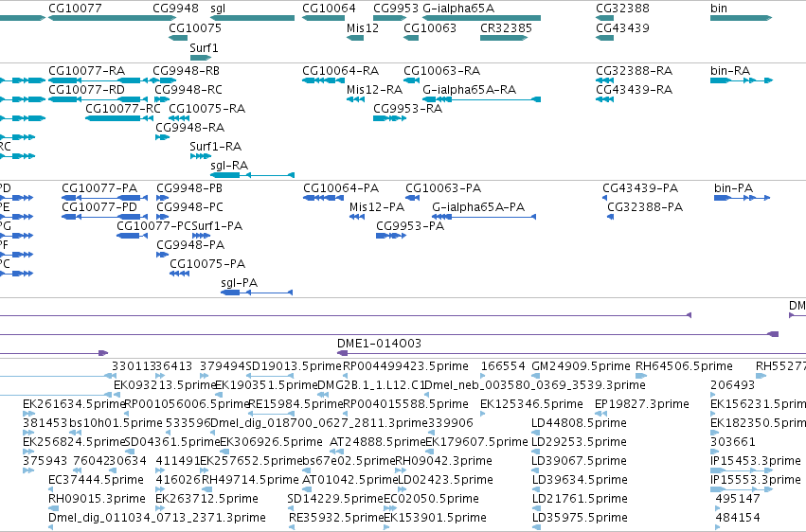Select the bin-RA transcript label
The width and height of the screenshot is (806, 532).
pos(730,70)
